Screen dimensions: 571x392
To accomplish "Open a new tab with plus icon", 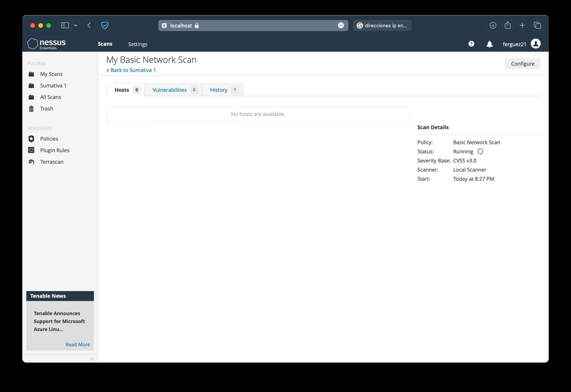I will tap(522, 25).
